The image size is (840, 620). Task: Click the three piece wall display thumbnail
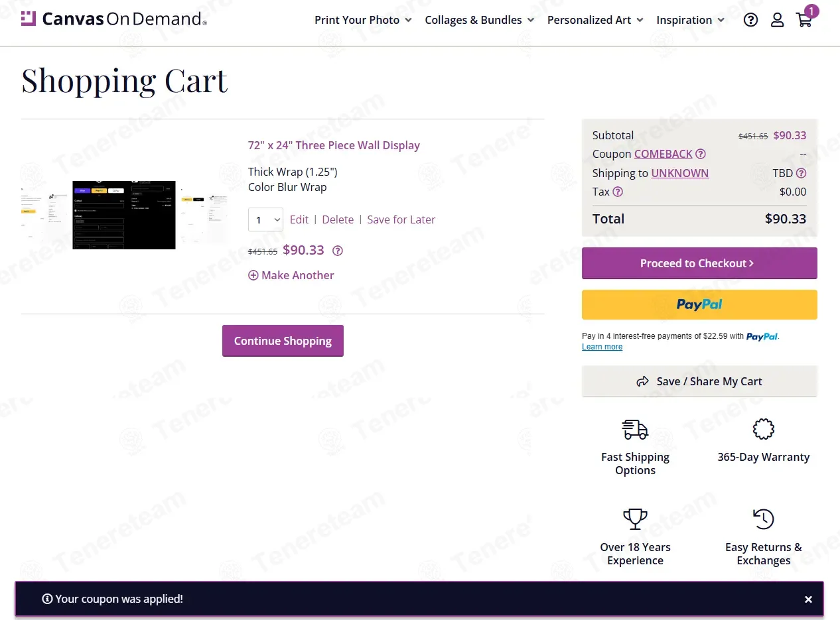(x=124, y=215)
